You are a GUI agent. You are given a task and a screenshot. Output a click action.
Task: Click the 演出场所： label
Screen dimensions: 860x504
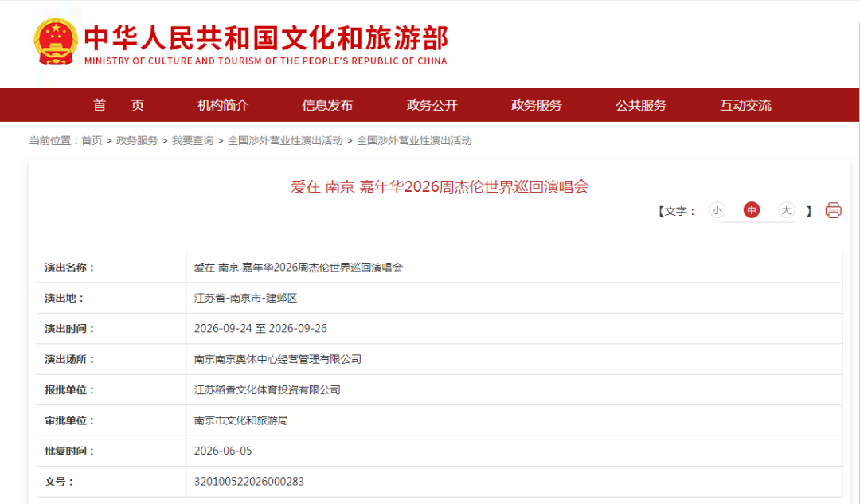pos(69,359)
